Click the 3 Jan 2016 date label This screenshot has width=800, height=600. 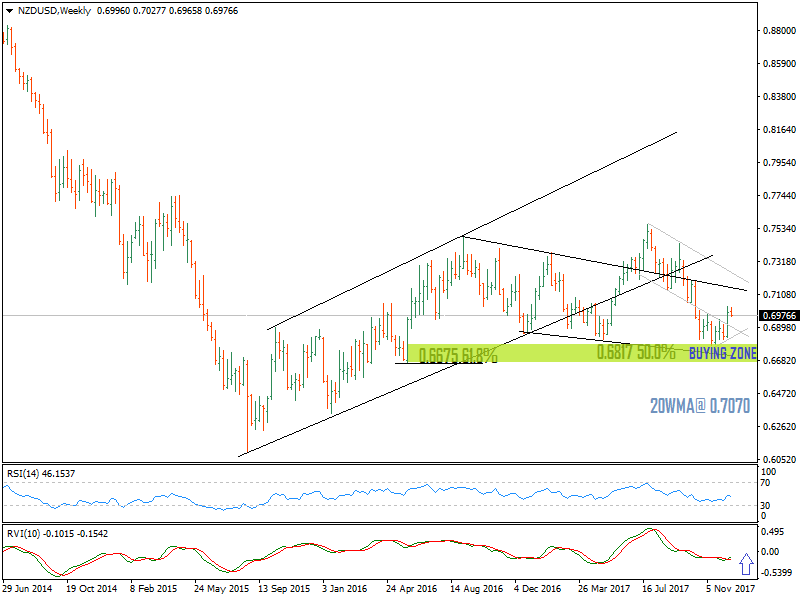[344, 589]
